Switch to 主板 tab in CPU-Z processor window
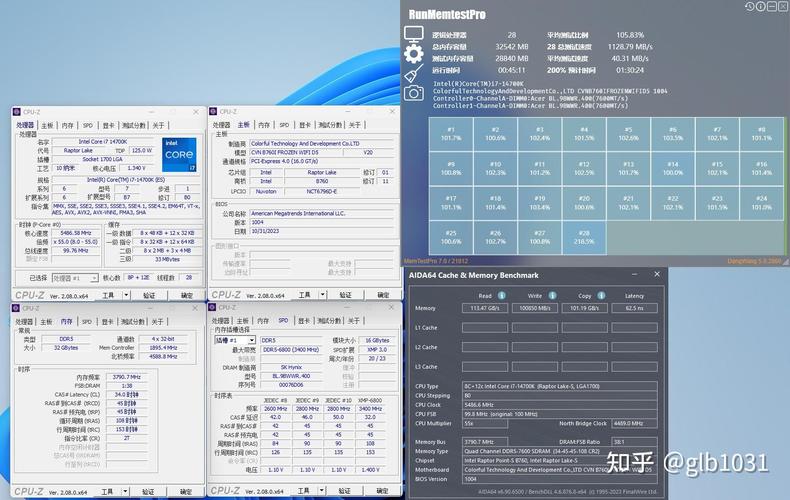The width and height of the screenshot is (790, 500). click(x=47, y=126)
